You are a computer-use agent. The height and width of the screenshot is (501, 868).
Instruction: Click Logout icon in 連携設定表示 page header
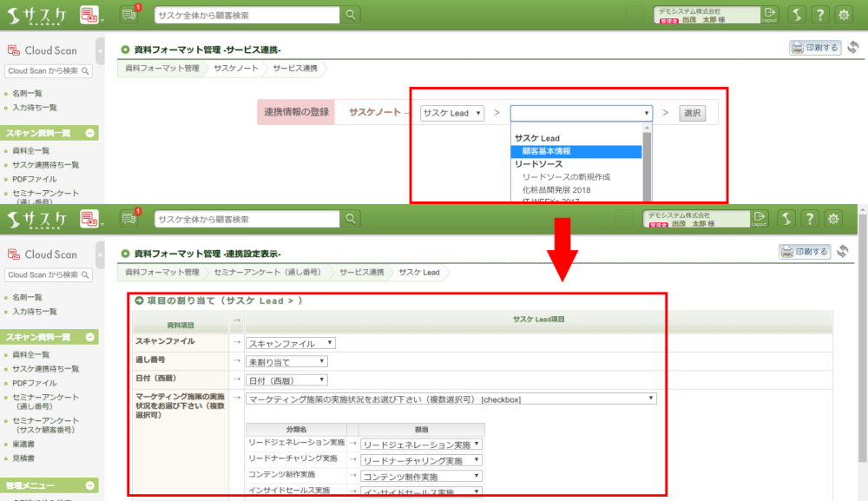pos(759,218)
